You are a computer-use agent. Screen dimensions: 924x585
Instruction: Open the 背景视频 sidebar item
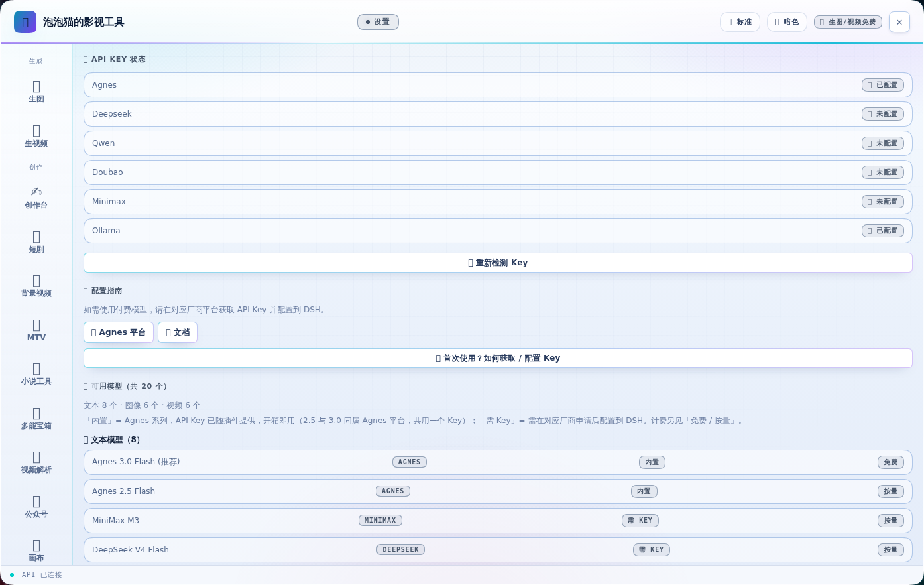click(36, 286)
